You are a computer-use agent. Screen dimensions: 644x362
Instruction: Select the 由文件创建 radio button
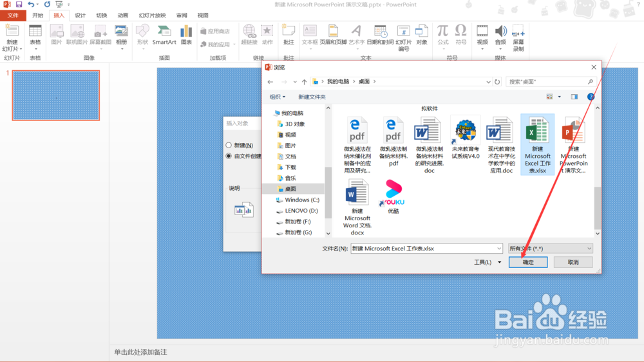tap(229, 156)
